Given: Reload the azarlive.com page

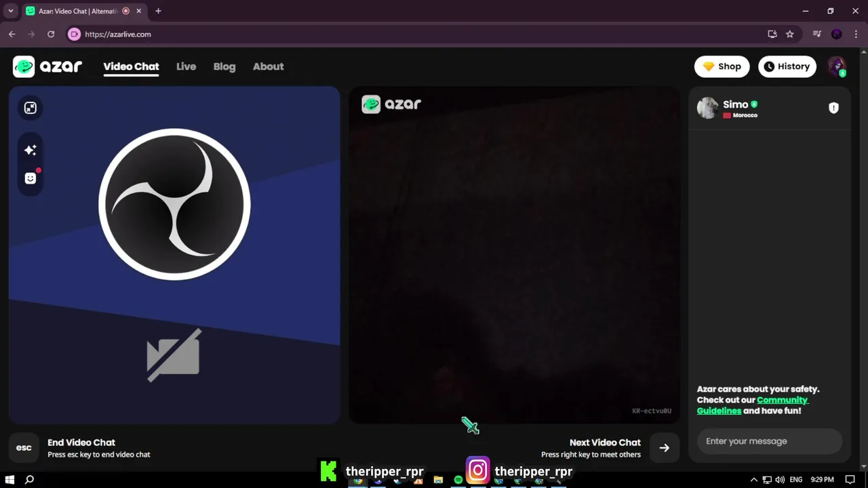Looking at the screenshot, I should click(51, 34).
